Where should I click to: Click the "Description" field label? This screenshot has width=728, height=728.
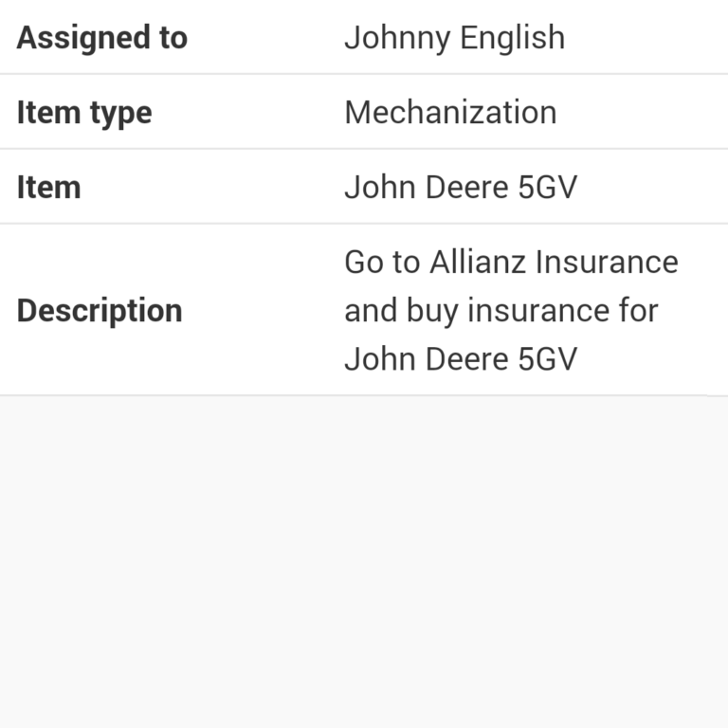pyautogui.click(x=100, y=311)
